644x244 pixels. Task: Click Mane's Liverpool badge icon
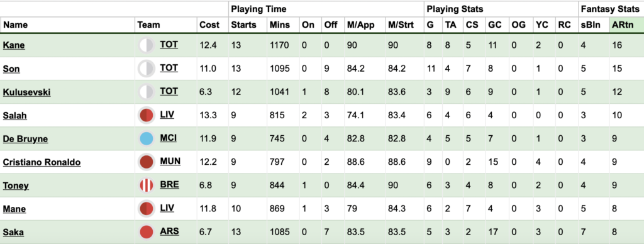click(147, 209)
